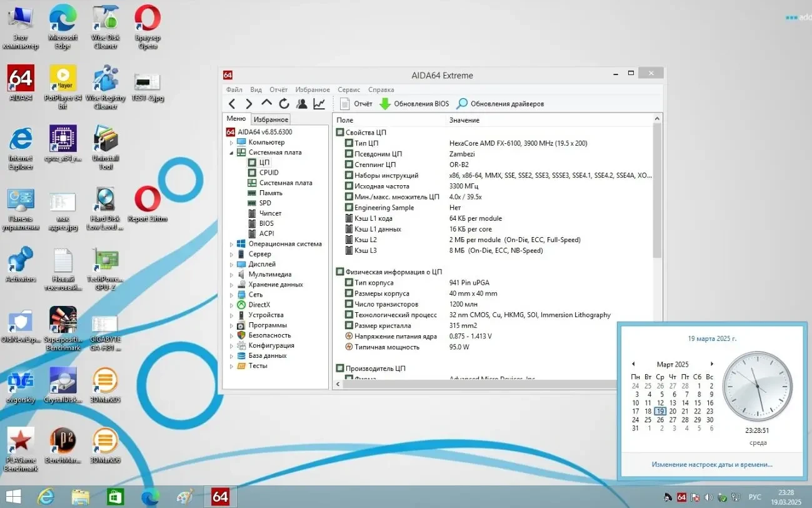Refresh the AIDA64 page with circular arrow
Screen dimensions: 812x508
tap(284, 104)
